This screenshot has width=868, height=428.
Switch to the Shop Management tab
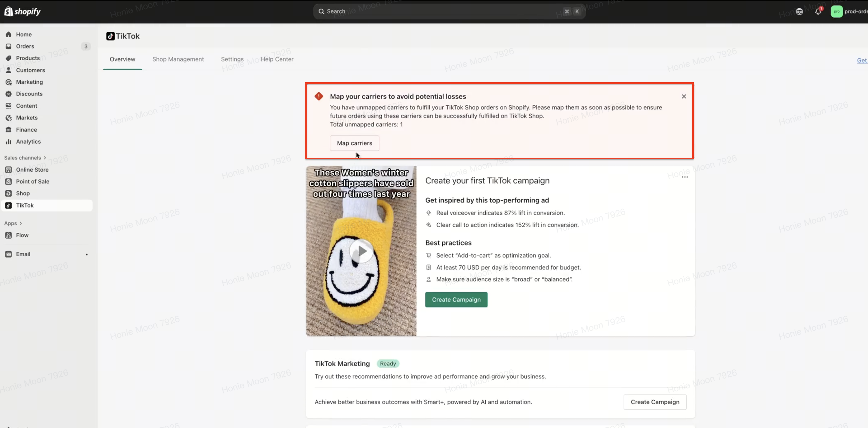pos(178,59)
